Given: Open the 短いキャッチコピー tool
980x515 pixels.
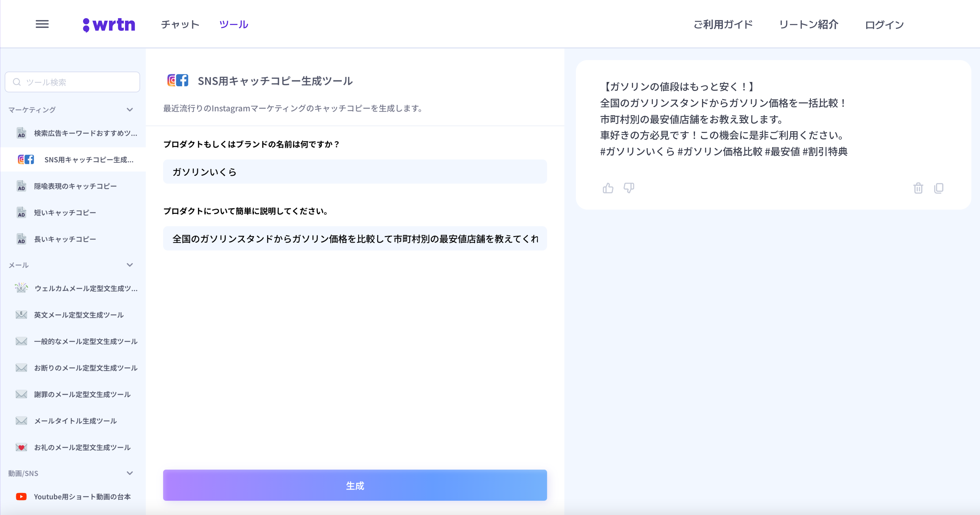Looking at the screenshot, I should tap(65, 213).
